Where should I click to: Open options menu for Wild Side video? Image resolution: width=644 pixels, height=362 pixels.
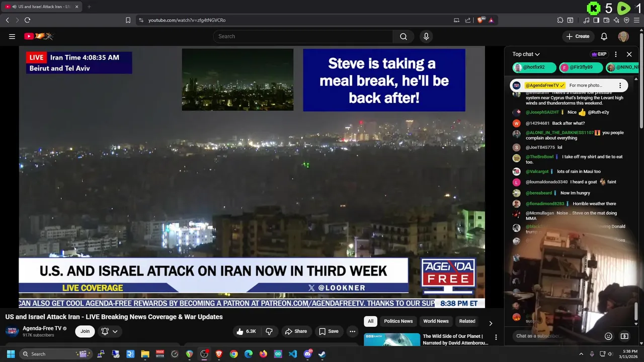click(496, 337)
